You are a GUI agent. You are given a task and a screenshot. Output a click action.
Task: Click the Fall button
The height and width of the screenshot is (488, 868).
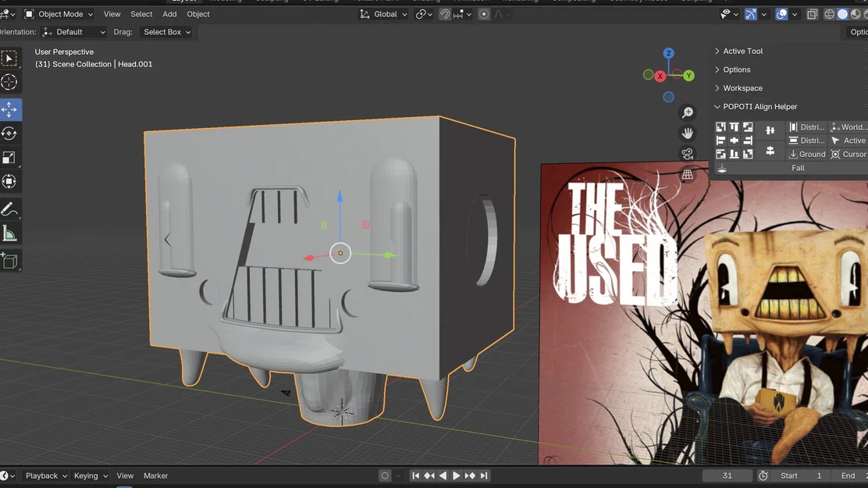792,168
